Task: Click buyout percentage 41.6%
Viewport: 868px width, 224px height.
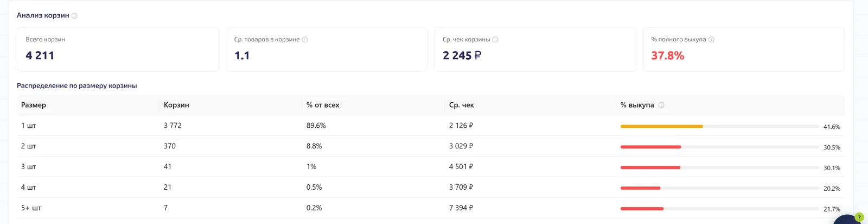Action: click(832, 127)
